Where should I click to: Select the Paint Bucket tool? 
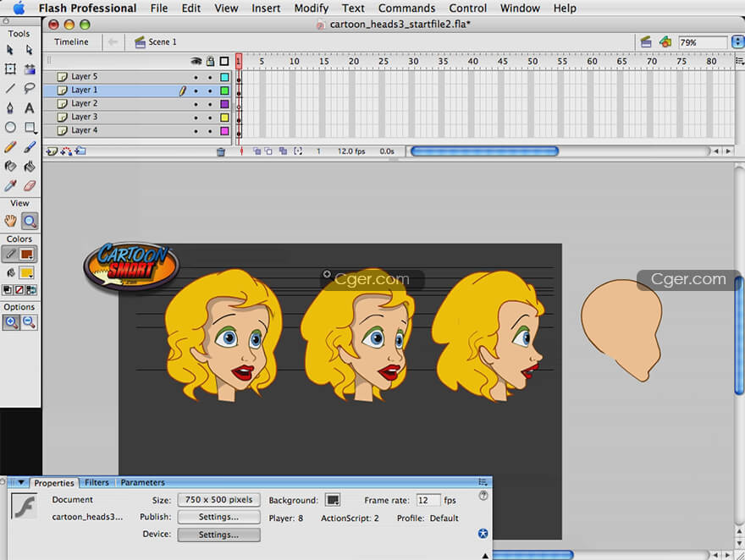click(30, 166)
